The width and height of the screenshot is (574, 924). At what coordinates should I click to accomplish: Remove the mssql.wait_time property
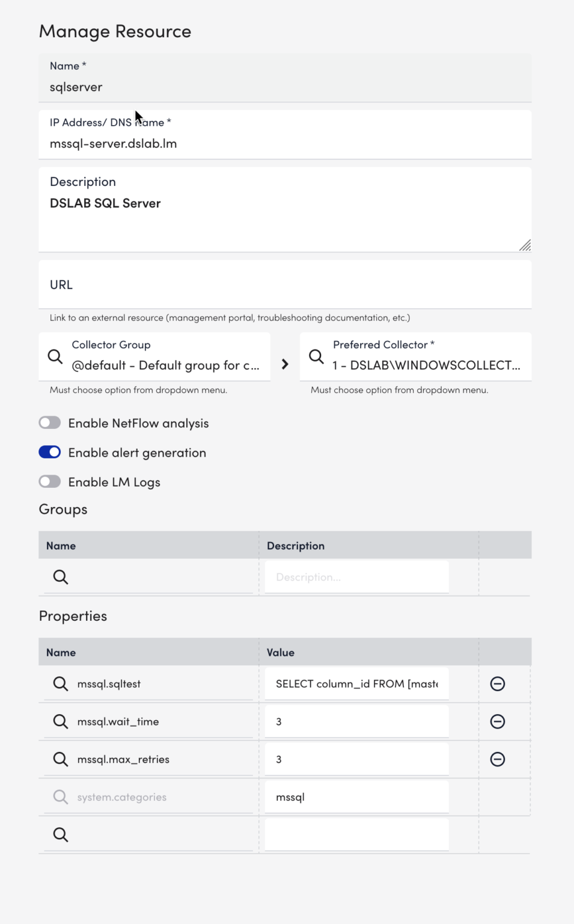pyautogui.click(x=497, y=721)
